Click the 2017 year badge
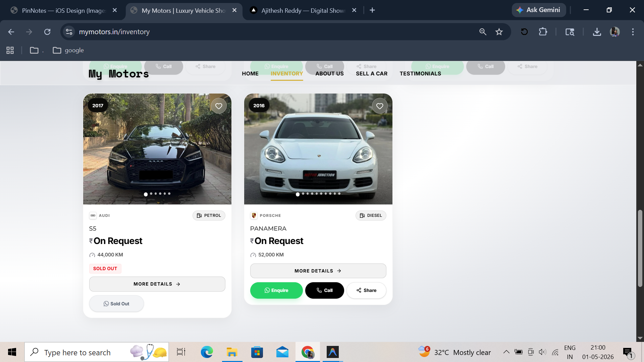This screenshot has height=362, width=644. [x=98, y=106]
